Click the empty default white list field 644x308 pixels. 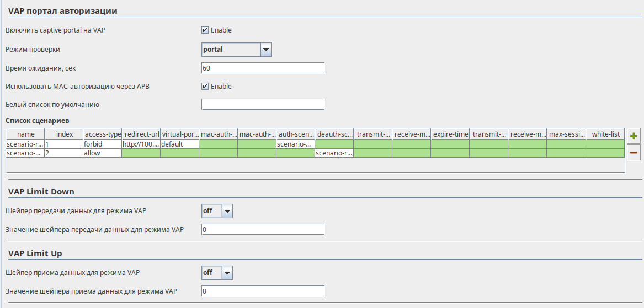tap(263, 105)
